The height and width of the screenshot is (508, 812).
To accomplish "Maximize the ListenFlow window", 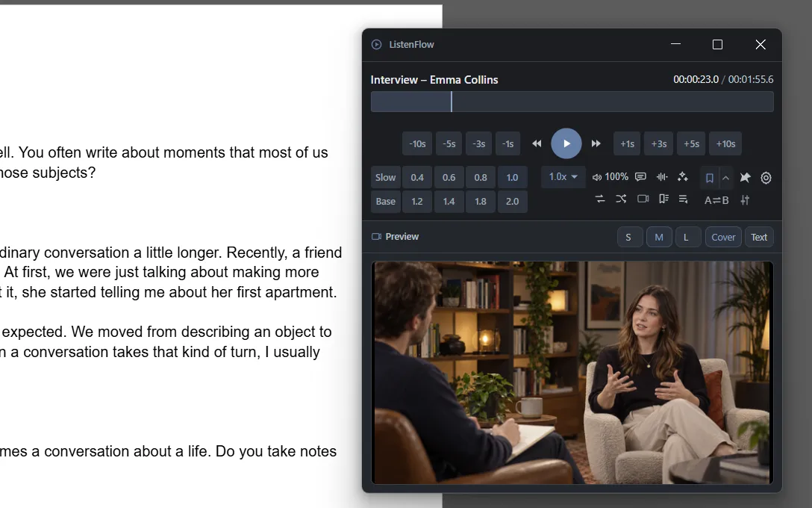I will coord(717,45).
